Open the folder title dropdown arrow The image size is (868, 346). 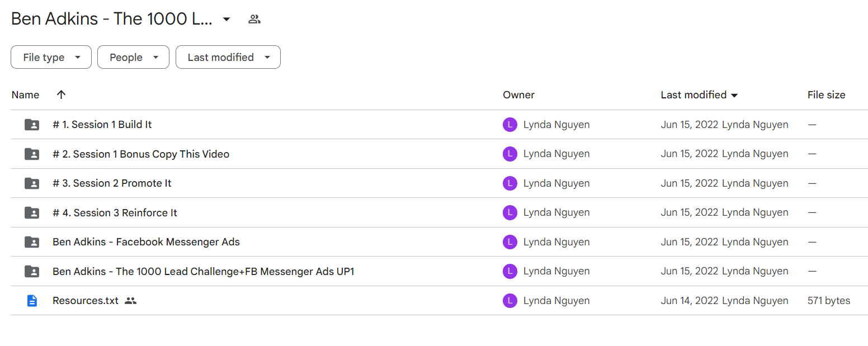(x=227, y=19)
